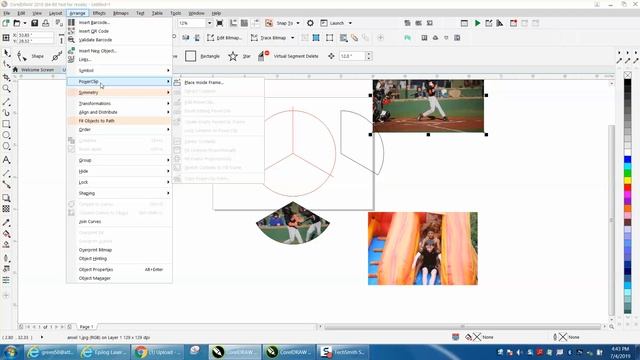Expand the Align and Distribute submenu

coord(119,112)
